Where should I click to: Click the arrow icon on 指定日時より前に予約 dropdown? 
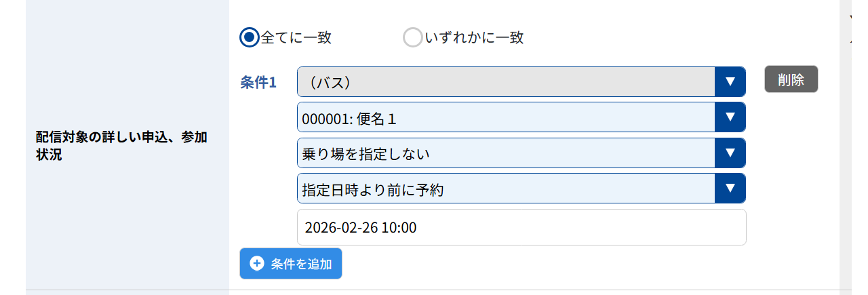pos(730,189)
